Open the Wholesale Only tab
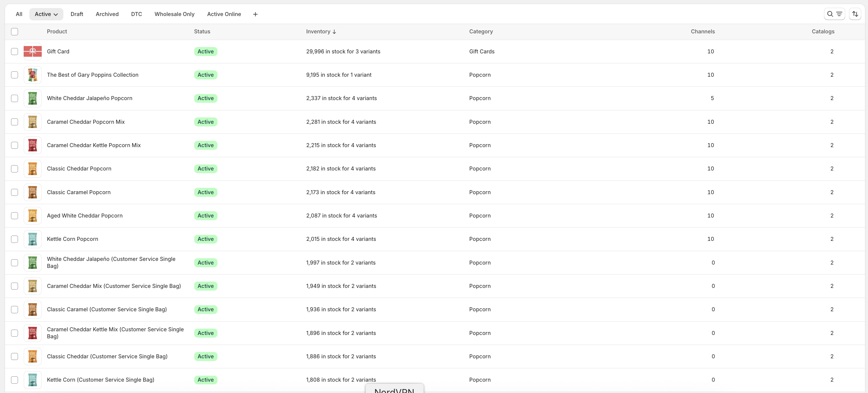The image size is (868, 393). [174, 14]
